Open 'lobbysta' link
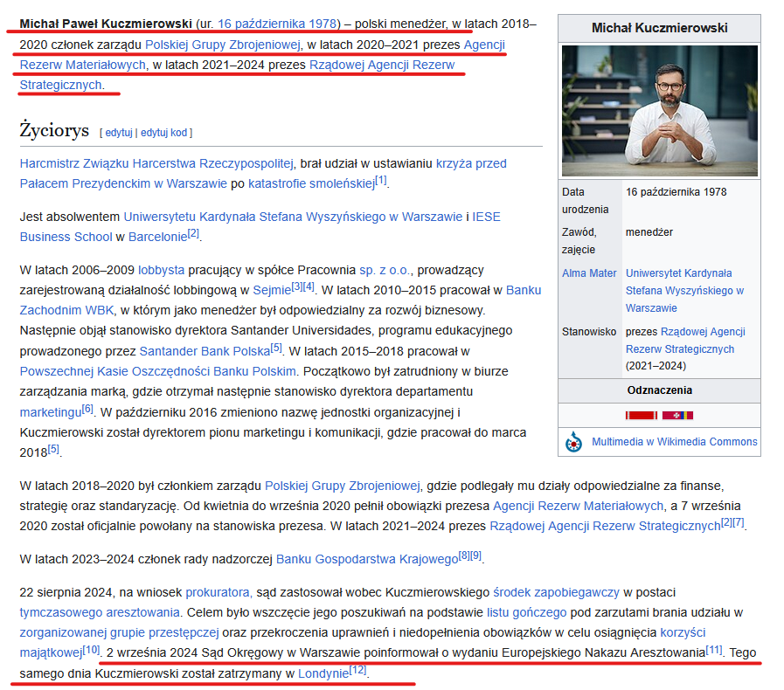This screenshot has width=784, height=690. pyautogui.click(x=161, y=270)
